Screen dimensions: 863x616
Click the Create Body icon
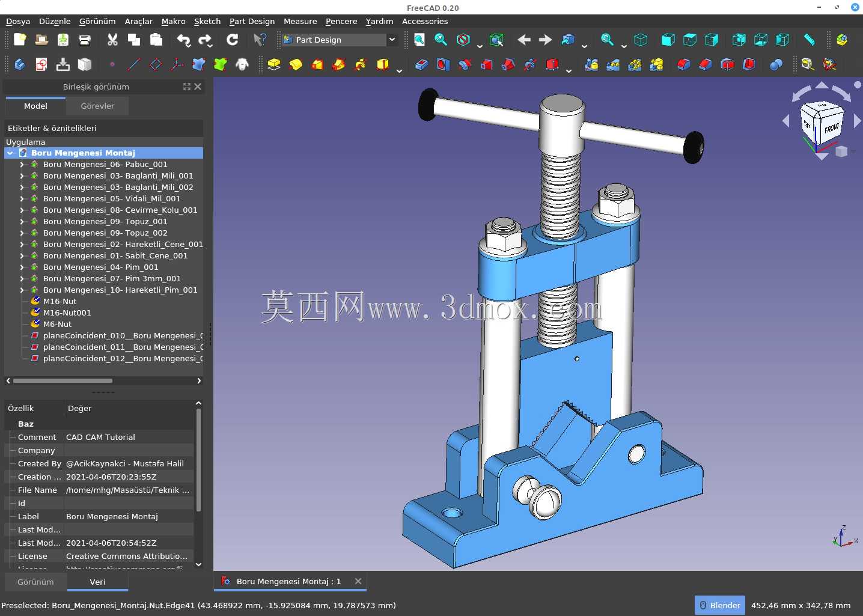[x=20, y=64]
